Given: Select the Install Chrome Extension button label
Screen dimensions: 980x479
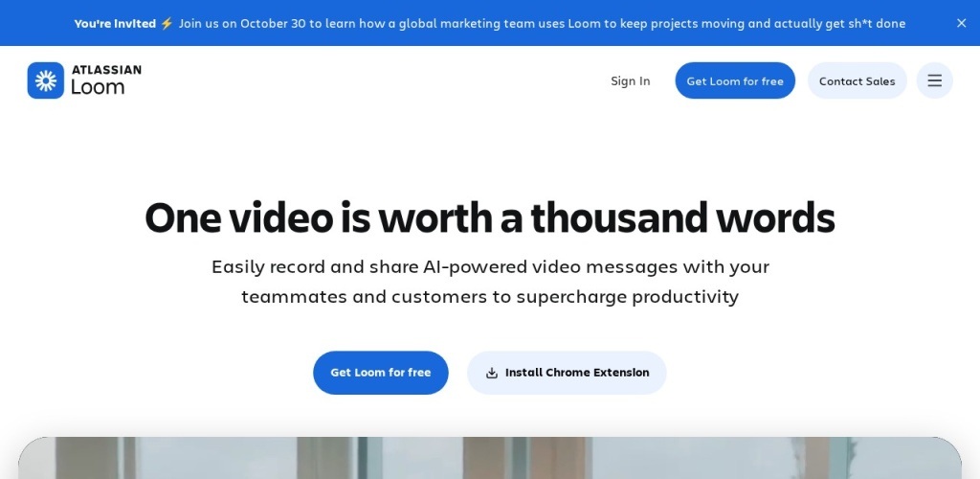Looking at the screenshot, I should click(x=577, y=373).
